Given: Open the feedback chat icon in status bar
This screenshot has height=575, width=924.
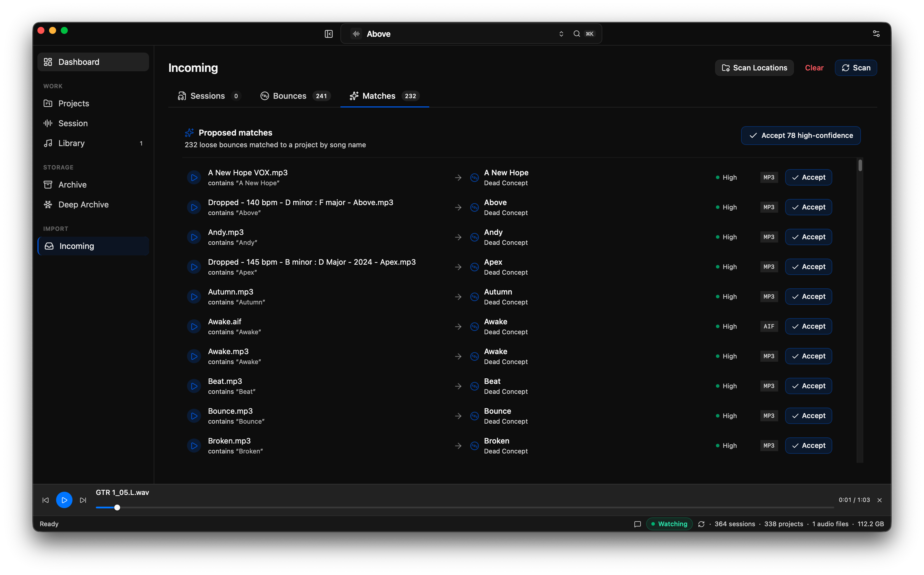Looking at the screenshot, I should [x=637, y=524].
